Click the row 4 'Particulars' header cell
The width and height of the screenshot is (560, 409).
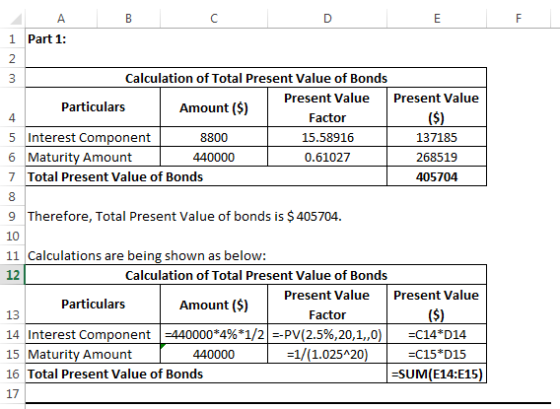click(93, 107)
